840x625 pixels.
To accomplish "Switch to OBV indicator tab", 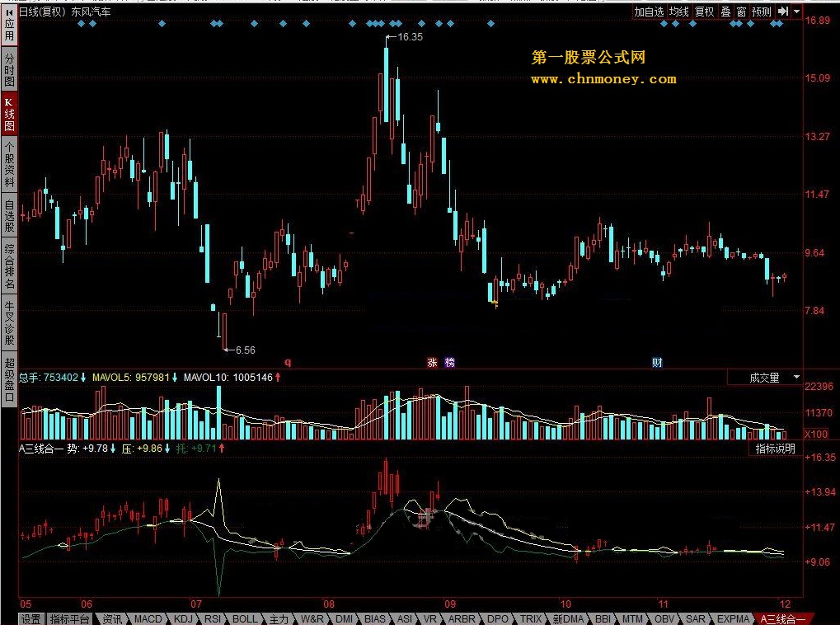I will coord(664,619).
